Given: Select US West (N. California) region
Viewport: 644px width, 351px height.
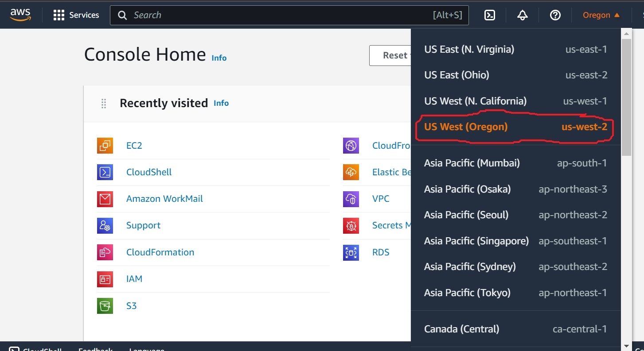Looking at the screenshot, I should [x=515, y=101].
